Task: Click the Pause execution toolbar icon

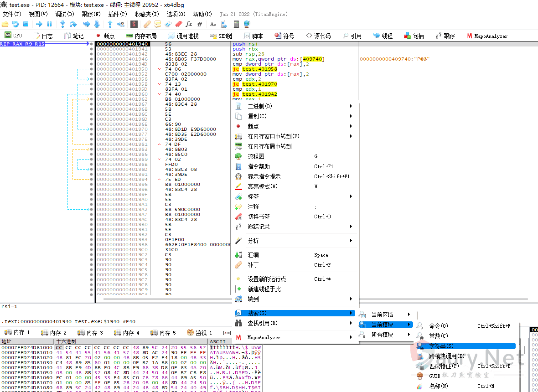Action: [50, 24]
